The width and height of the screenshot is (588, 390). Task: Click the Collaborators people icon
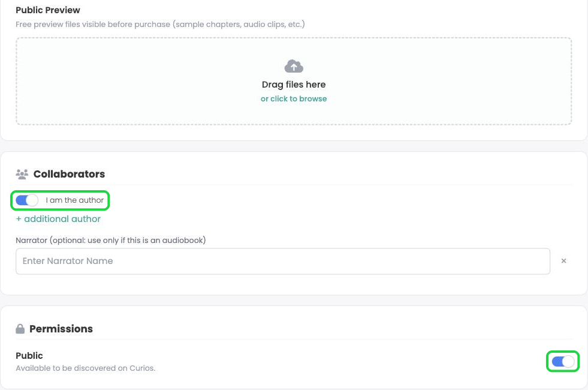22,174
